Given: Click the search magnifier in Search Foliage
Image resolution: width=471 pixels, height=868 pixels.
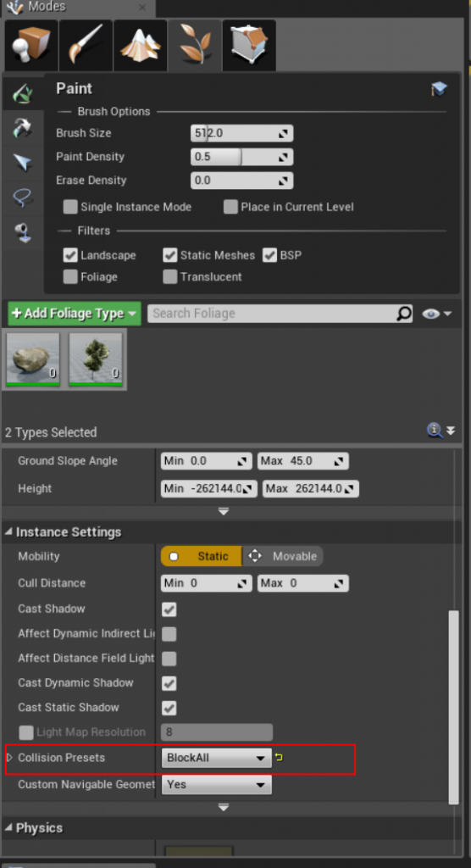Looking at the screenshot, I should [404, 314].
